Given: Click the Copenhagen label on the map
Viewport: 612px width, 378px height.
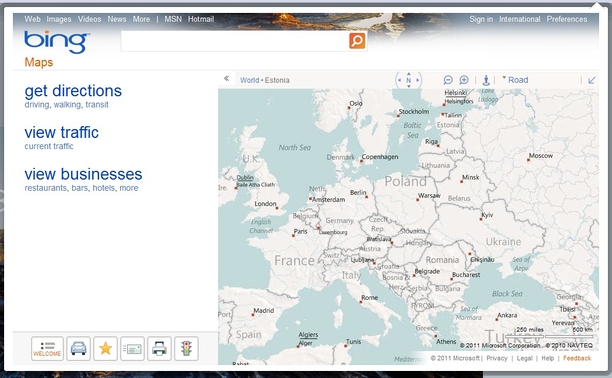Looking at the screenshot, I should tap(380, 157).
